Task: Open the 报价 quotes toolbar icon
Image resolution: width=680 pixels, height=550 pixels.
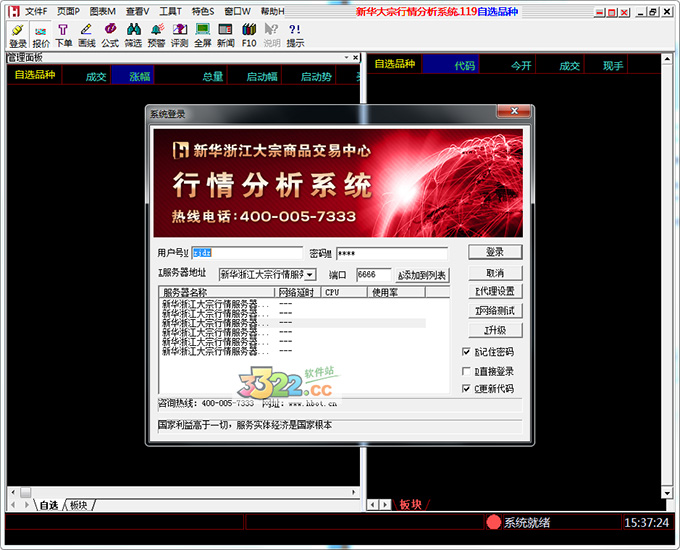Action: pos(41,35)
